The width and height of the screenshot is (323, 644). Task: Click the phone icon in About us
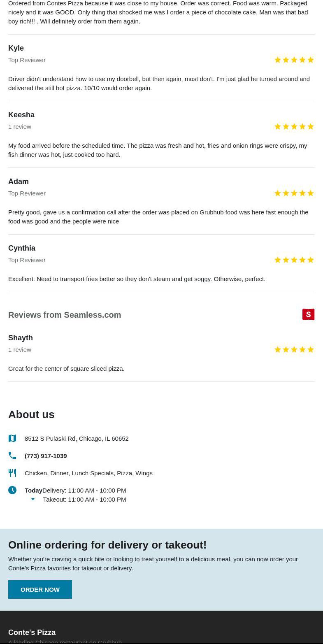coord(12,456)
